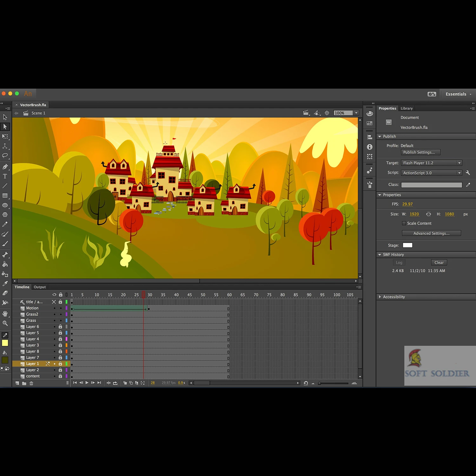Screen dimensions: 476x476
Task: Enable the Scale Content checkbox
Action: tap(404, 223)
